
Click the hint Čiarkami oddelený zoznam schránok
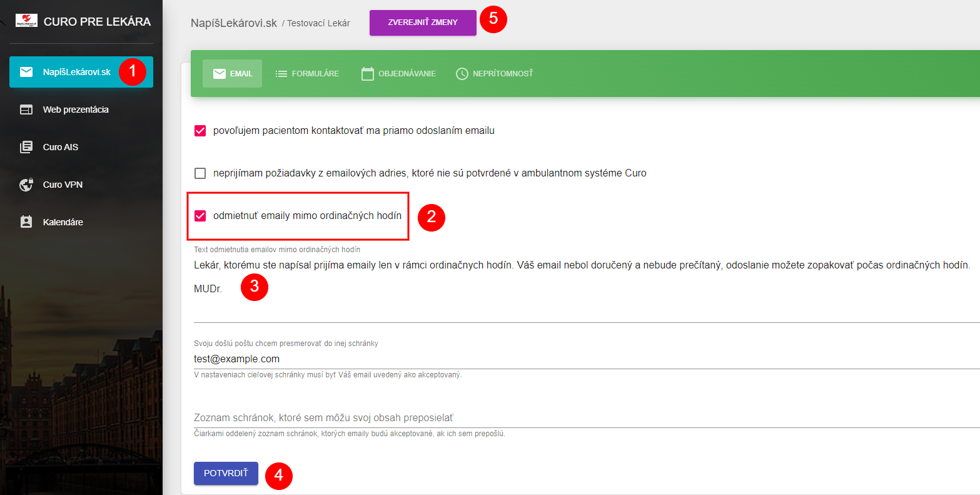pos(350,434)
